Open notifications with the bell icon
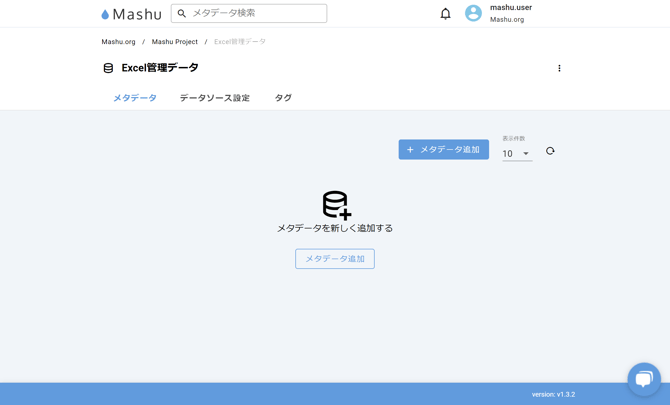This screenshot has height=405, width=670. [445, 13]
